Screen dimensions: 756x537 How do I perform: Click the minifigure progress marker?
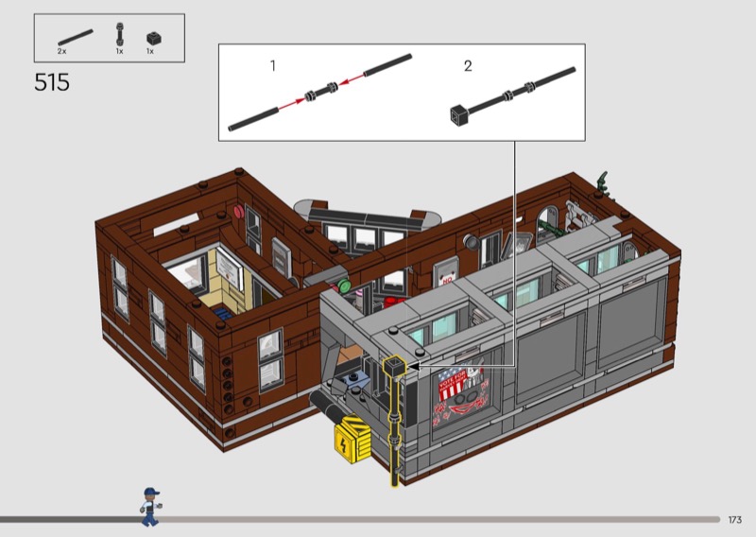tap(150, 505)
